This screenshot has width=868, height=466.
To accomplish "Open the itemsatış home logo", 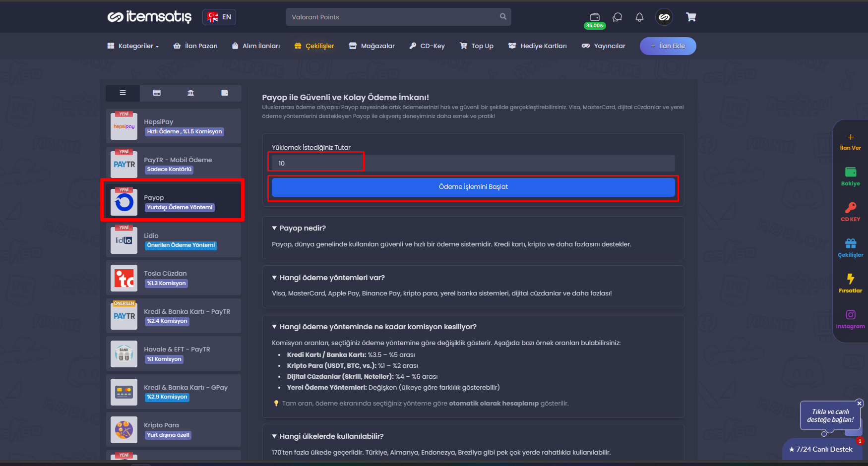I will click(149, 17).
